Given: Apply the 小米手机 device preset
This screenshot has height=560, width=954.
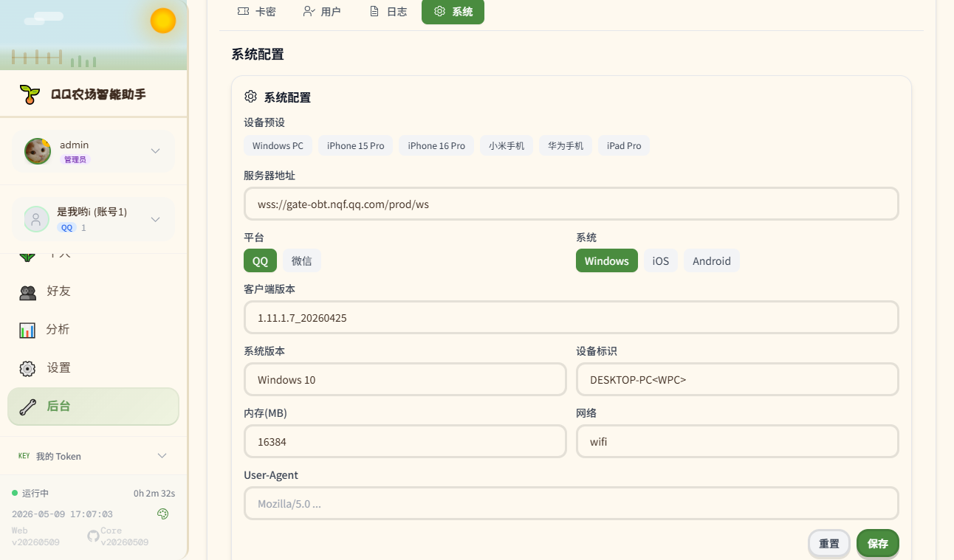Looking at the screenshot, I should 507,146.
